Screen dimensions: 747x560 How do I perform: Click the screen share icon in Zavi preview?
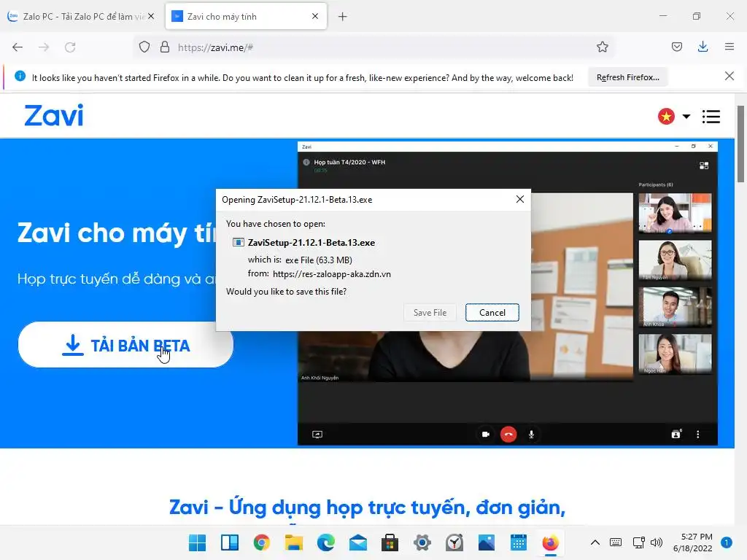click(317, 435)
